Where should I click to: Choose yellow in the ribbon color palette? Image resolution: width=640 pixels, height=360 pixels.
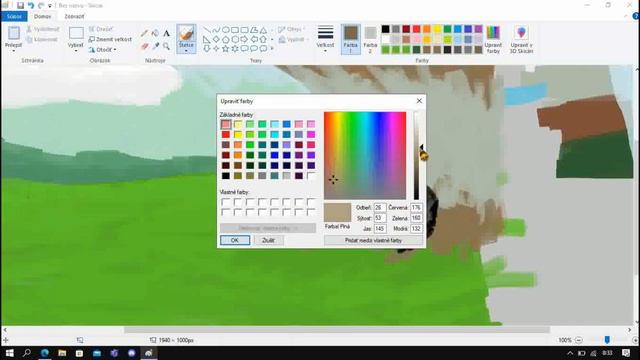(x=437, y=29)
